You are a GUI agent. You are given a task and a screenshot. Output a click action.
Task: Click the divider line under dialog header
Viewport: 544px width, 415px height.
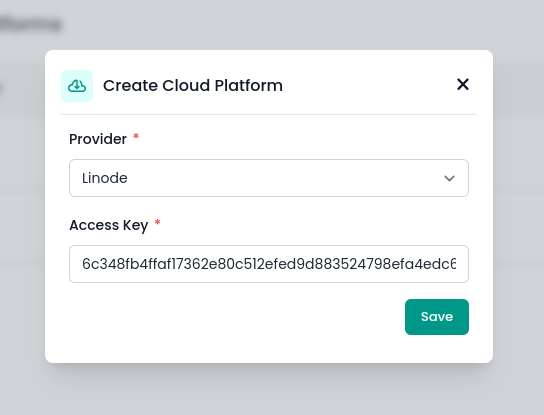point(269,114)
